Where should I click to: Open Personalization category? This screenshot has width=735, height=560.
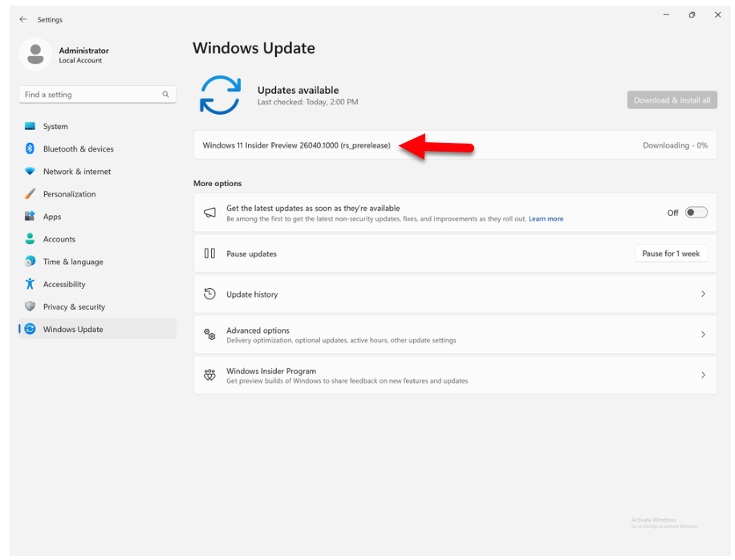(98, 193)
